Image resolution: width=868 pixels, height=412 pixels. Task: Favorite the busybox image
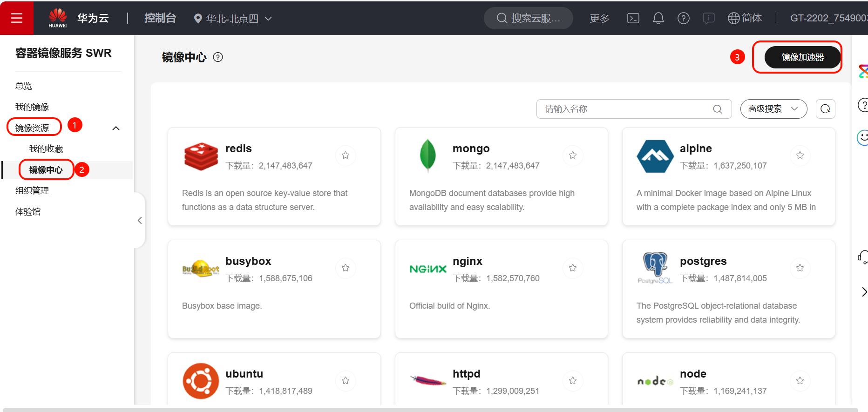click(x=346, y=268)
